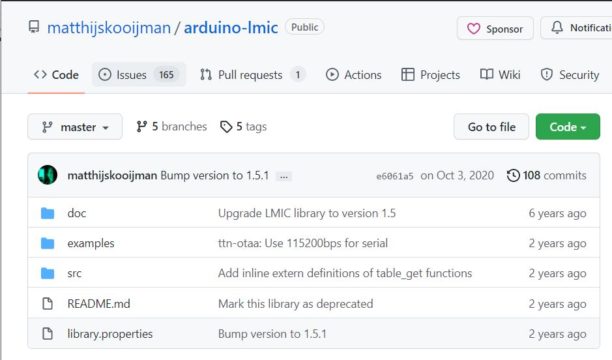Open the Notifications bell button
The image size is (612, 360).
coord(578,28)
